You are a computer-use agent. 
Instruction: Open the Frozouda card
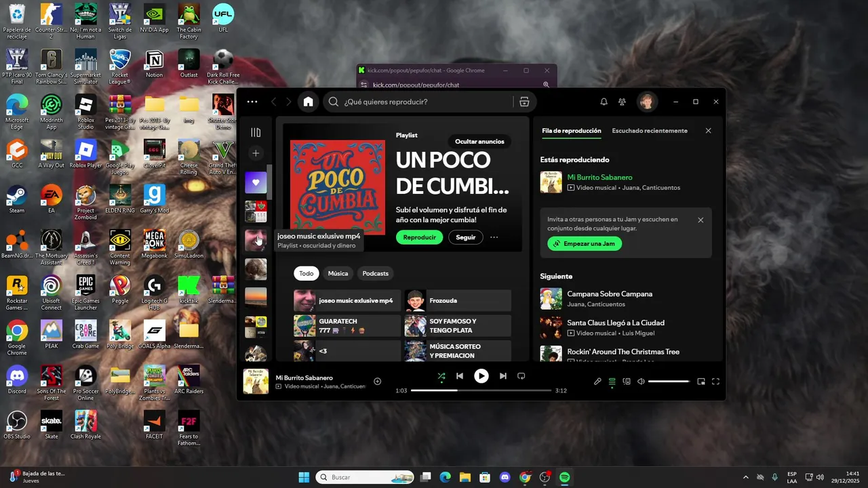[458, 300]
